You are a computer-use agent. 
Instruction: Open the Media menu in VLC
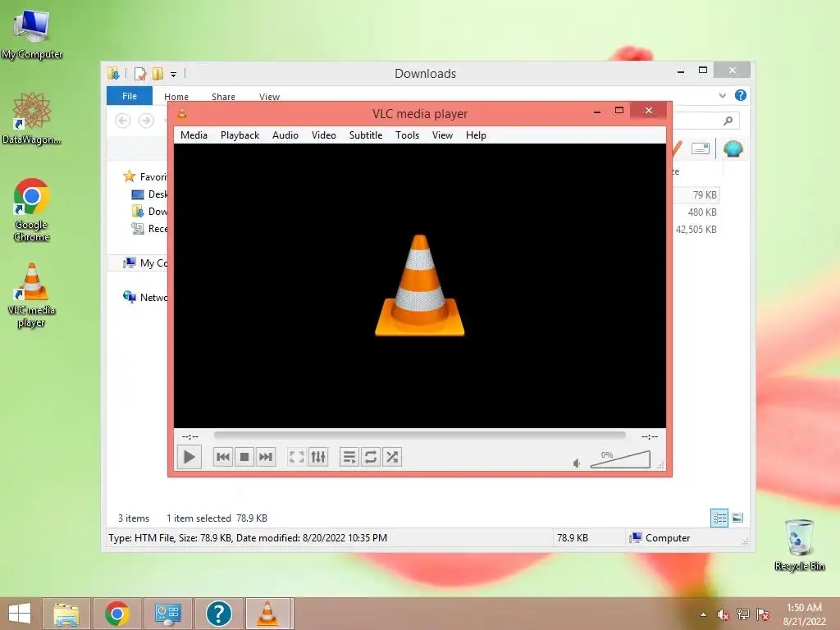[194, 135]
